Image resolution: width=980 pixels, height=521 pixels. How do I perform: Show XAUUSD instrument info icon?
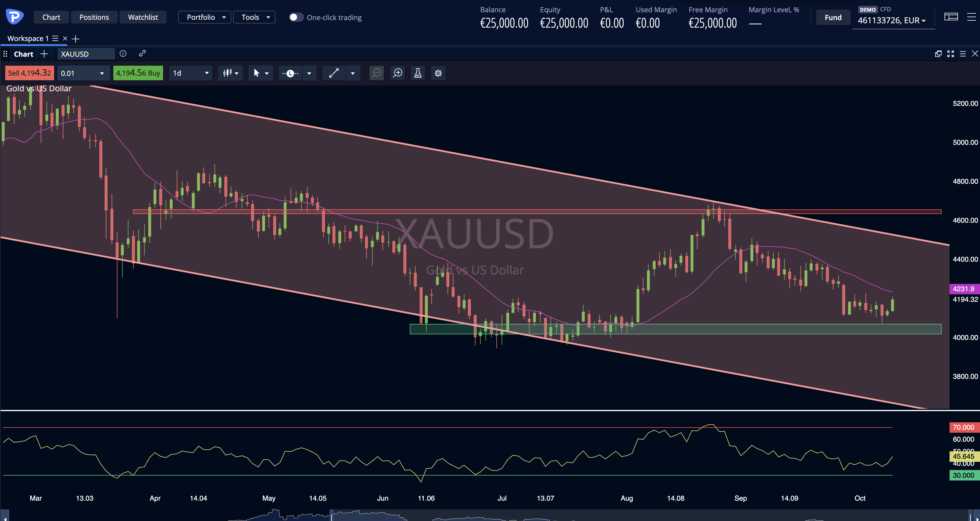coord(123,54)
